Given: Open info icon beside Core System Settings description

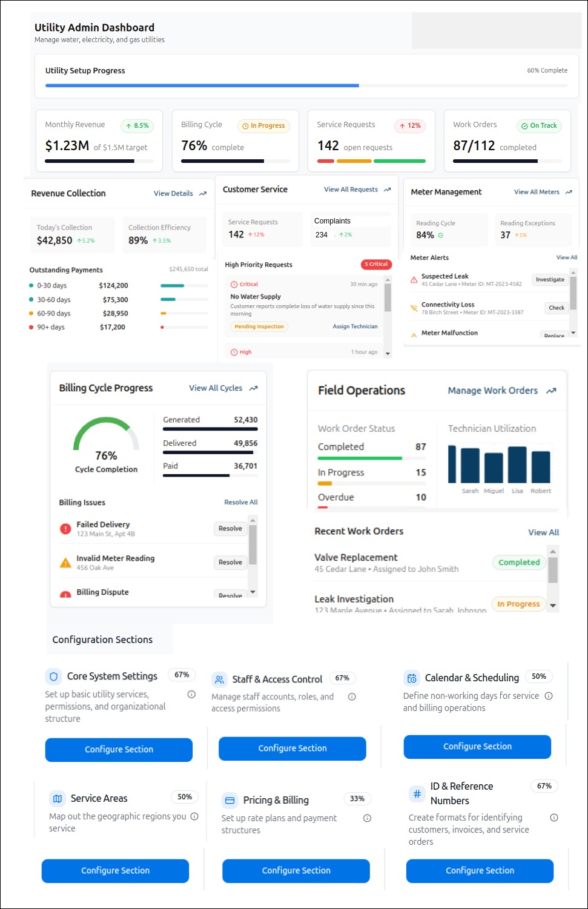Looking at the screenshot, I should 191,695.
